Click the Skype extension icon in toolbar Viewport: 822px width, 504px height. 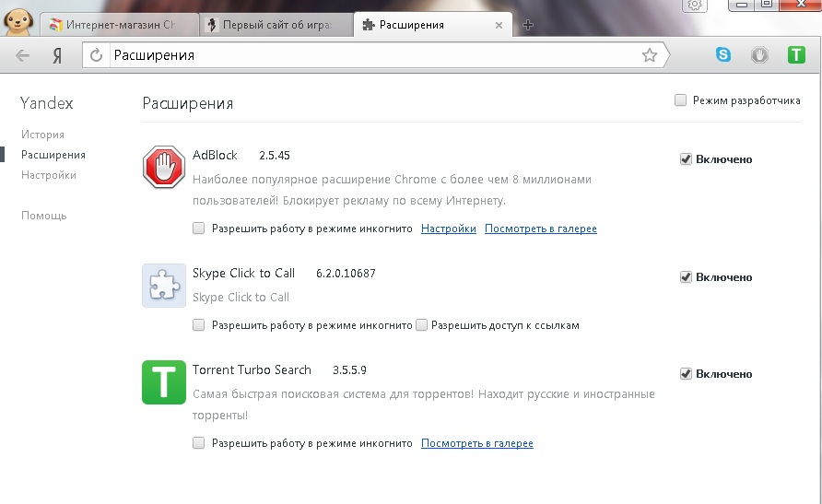[x=723, y=55]
